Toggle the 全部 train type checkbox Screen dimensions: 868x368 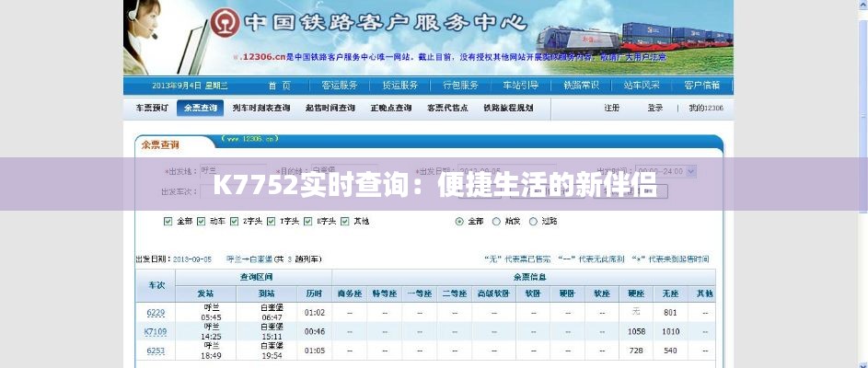coord(168,222)
